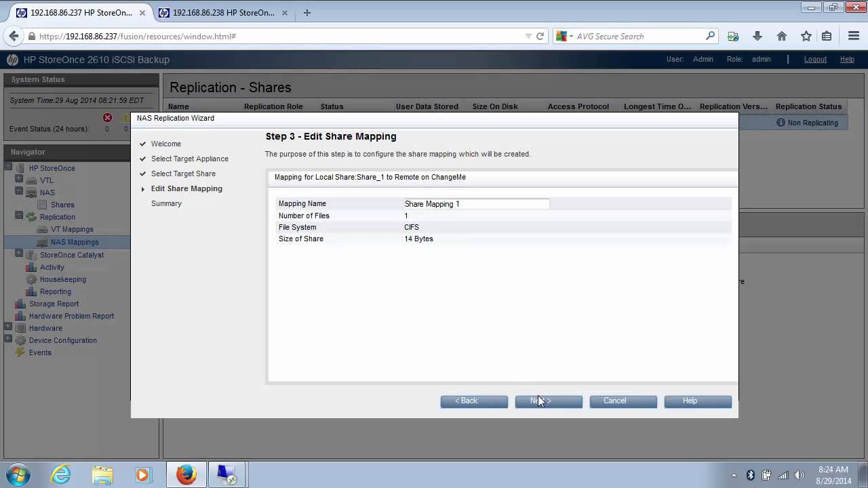Click the VT Mappings drive icon

(43, 229)
